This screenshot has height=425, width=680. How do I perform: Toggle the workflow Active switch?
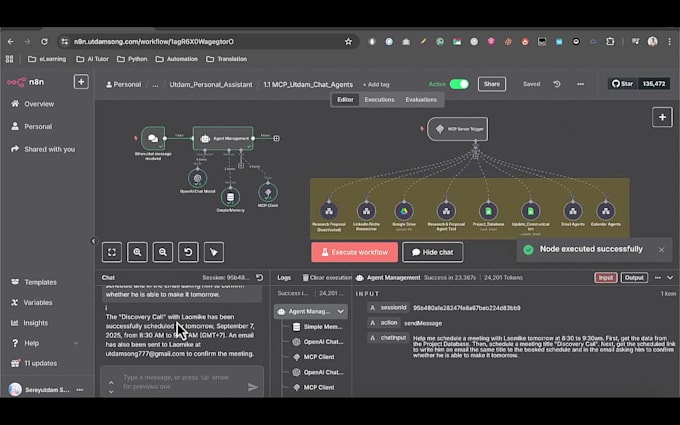click(x=459, y=84)
